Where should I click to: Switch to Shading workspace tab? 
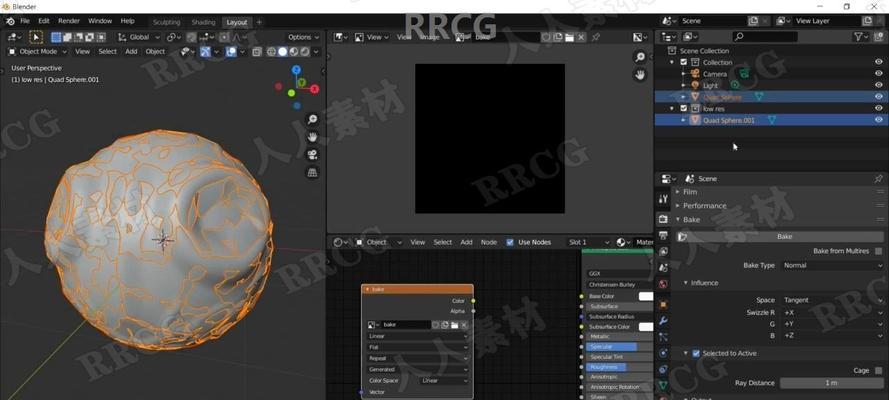[x=203, y=22]
